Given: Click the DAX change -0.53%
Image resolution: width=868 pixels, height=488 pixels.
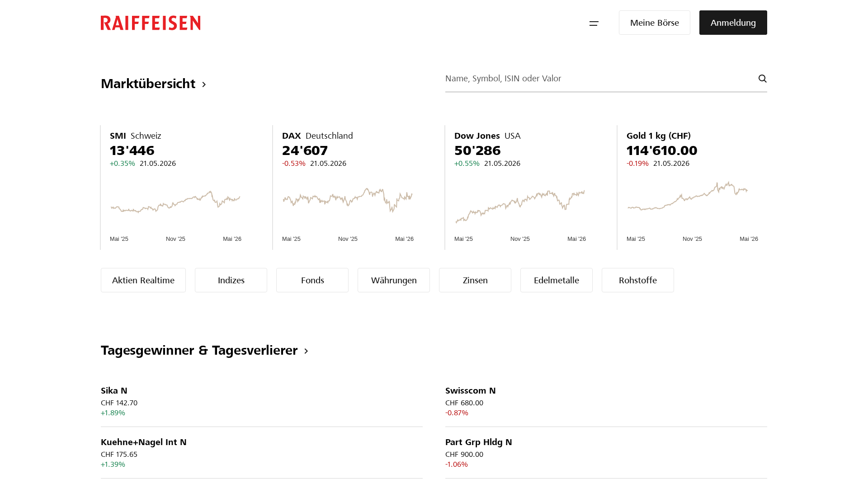Looking at the screenshot, I should 294,164.
